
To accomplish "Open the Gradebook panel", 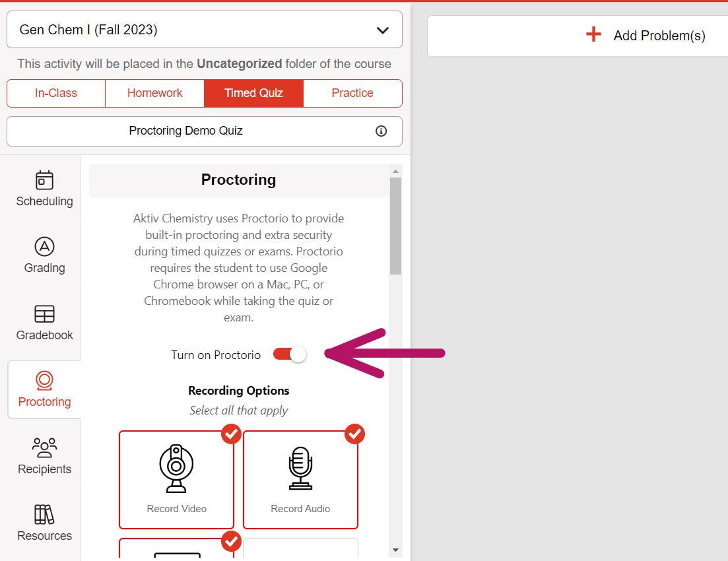I will (44, 323).
